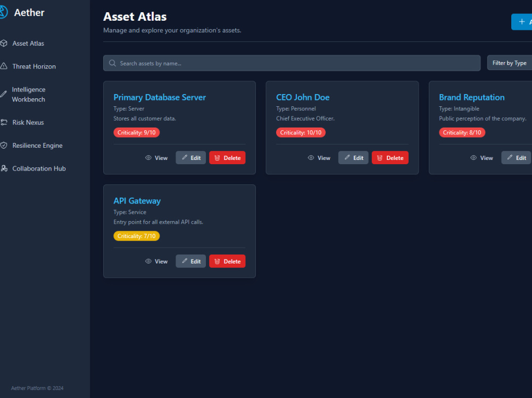Click the Risk Nexus route icon
532x398 pixels.
click(x=4, y=122)
